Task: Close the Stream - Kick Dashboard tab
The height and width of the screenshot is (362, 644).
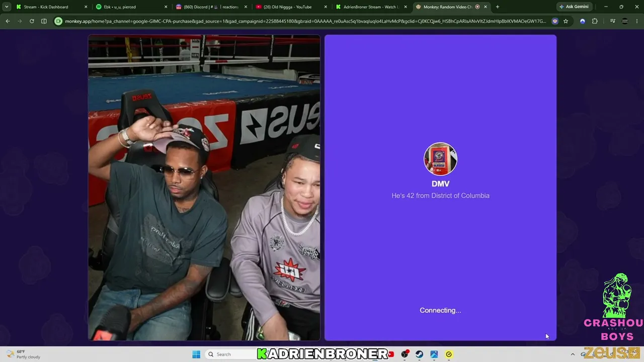Action: click(x=86, y=7)
